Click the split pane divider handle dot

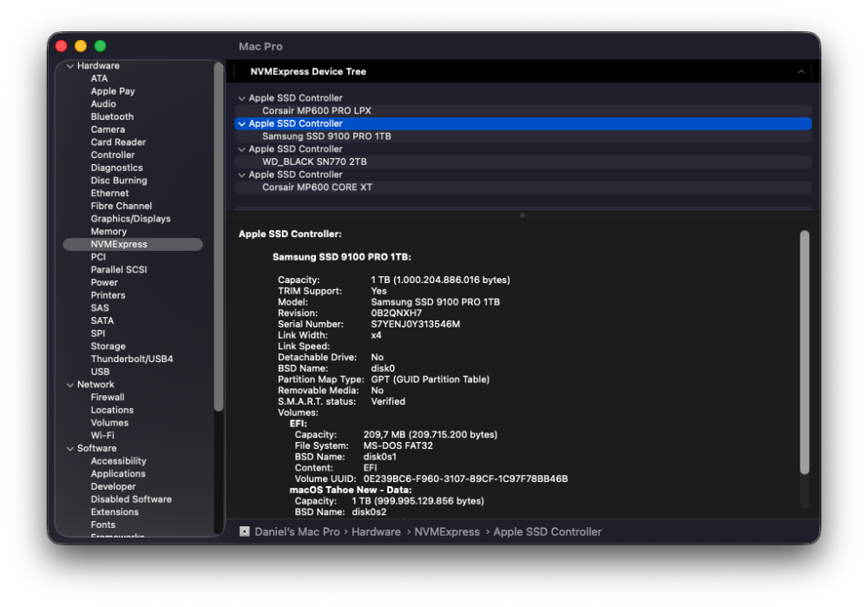tap(523, 214)
